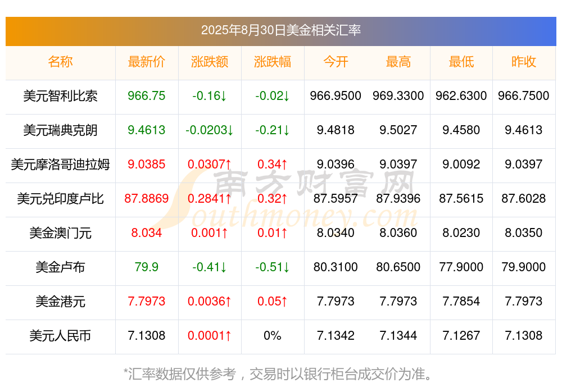
Task: Click opening price 80.3100
Action: (336, 267)
